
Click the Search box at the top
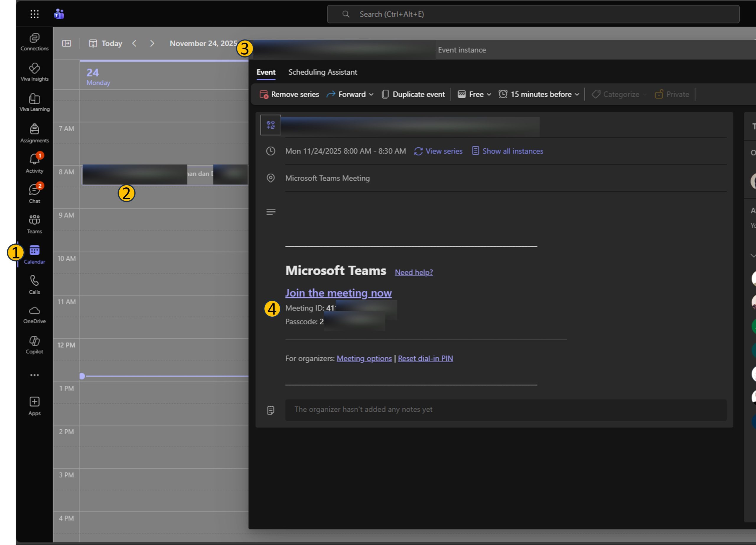coord(533,14)
